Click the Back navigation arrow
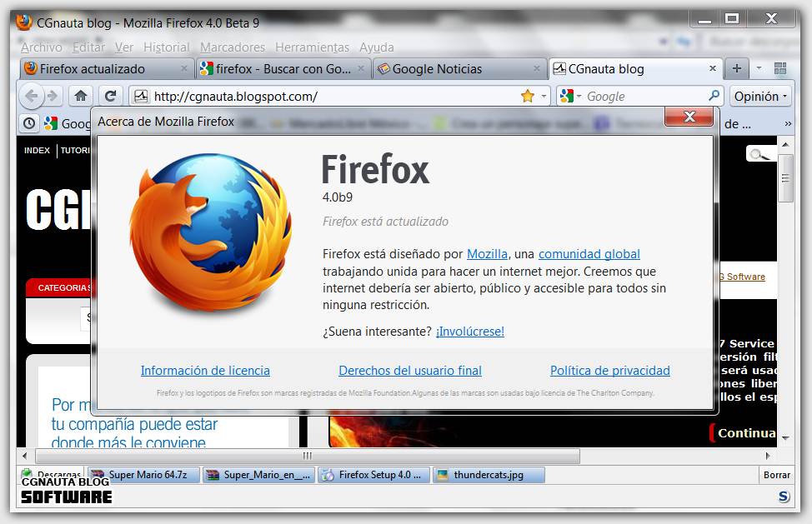Viewport: 812px width, 524px height. pos(32,96)
